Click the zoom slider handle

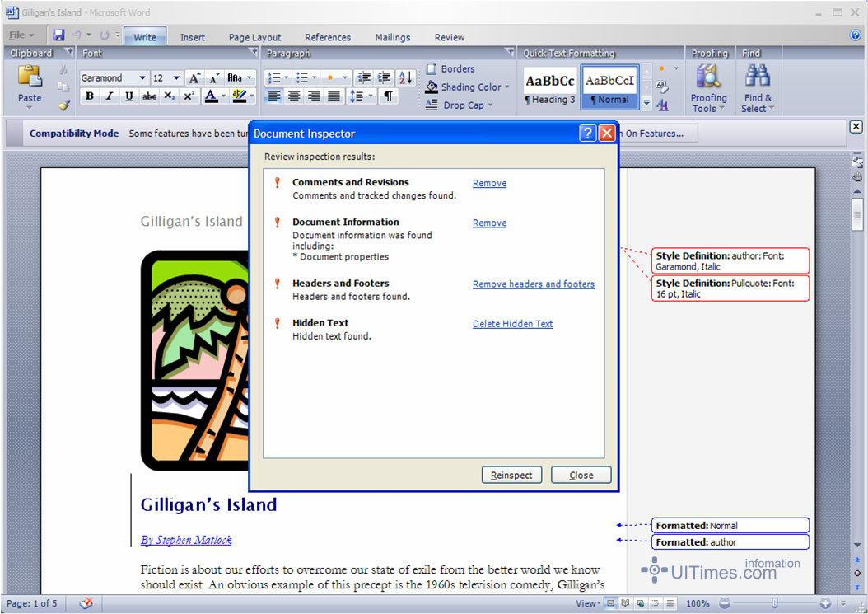tap(774, 603)
